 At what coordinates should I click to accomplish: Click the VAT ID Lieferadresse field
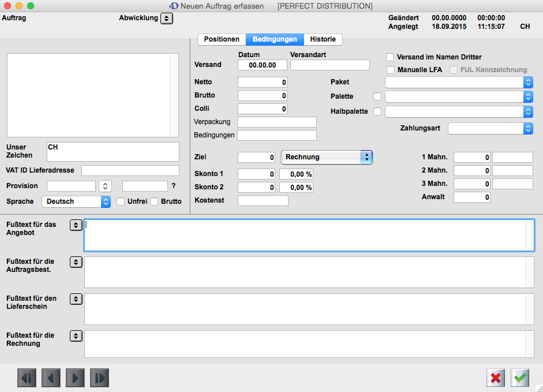130,170
